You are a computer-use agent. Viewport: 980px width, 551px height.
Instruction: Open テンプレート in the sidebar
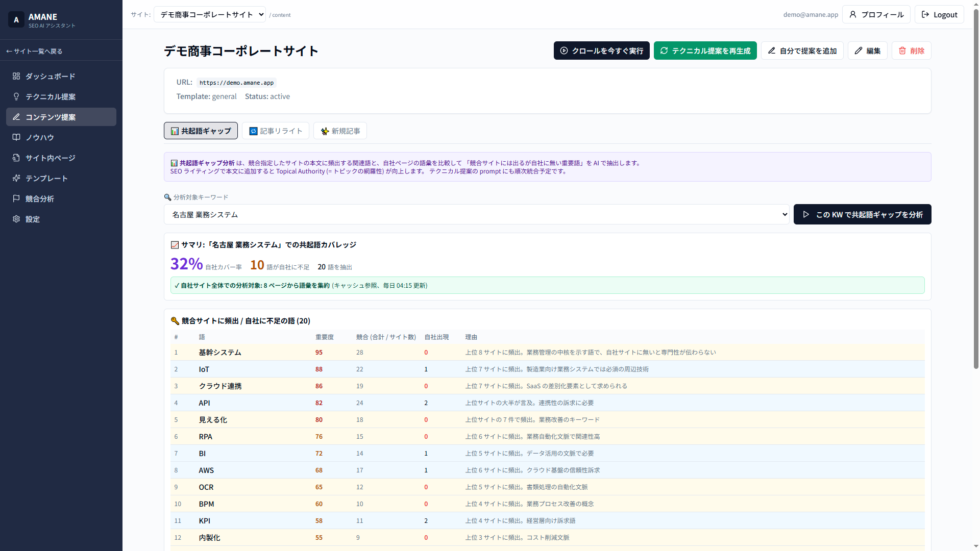click(x=61, y=178)
